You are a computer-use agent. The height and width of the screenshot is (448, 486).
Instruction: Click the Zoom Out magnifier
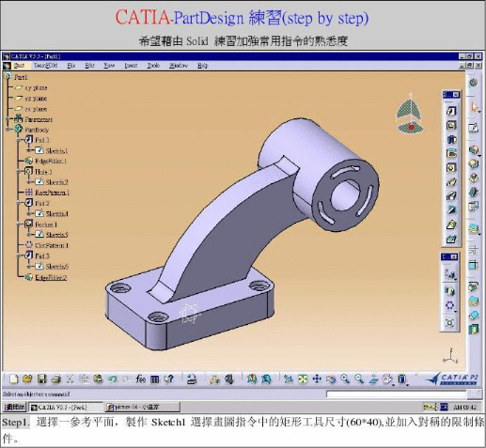click(x=359, y=379)
